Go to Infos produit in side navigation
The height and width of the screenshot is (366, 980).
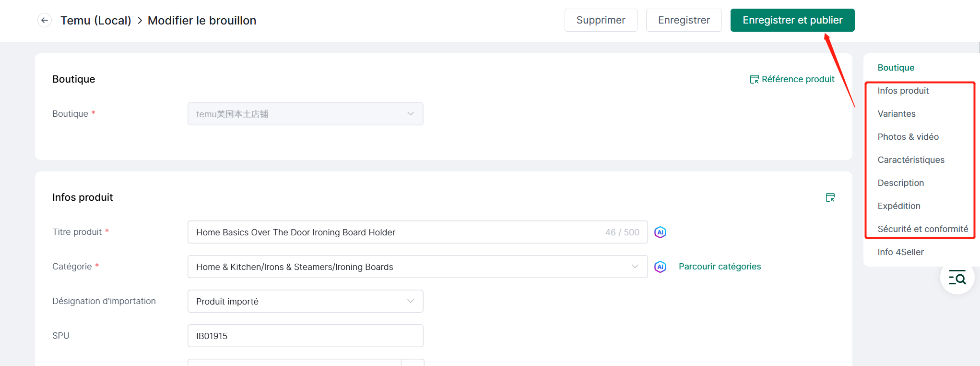903,91
